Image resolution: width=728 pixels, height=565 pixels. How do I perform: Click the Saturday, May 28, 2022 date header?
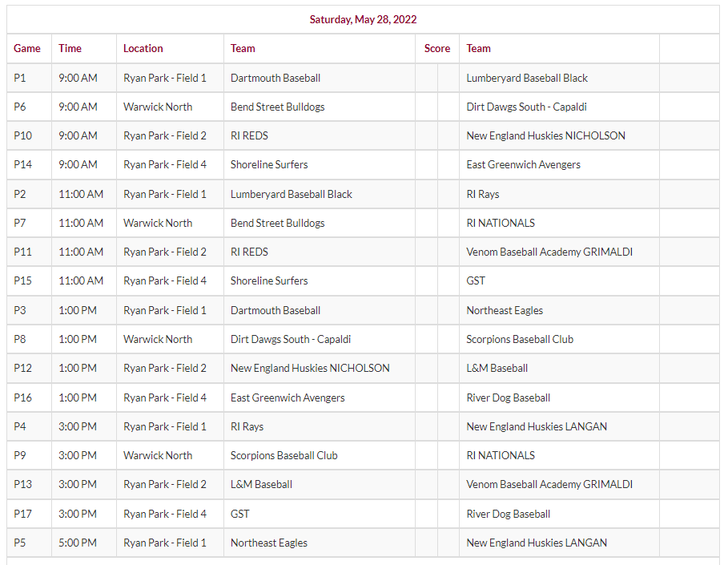pyautogui.click(x=363, y=19)
